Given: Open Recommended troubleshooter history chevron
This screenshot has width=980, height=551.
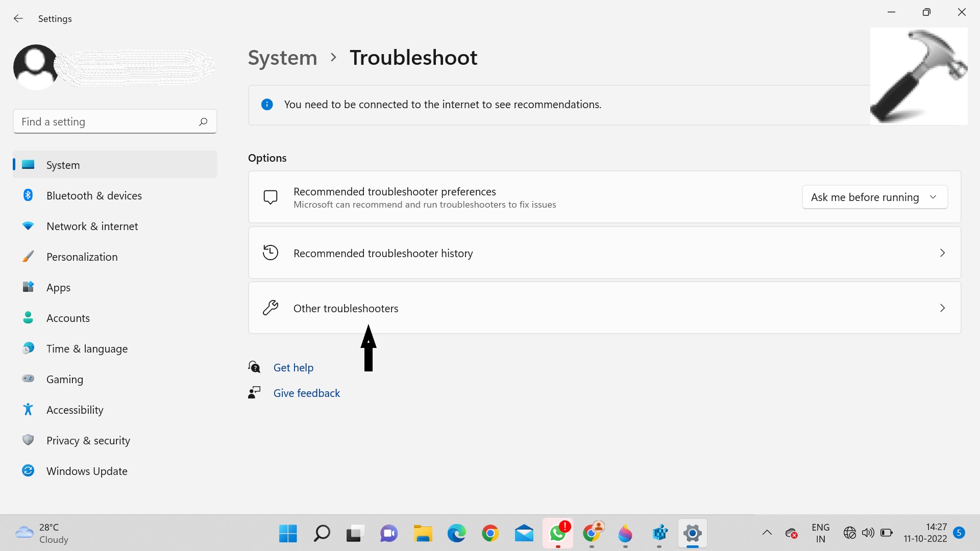Looking at the screenshot, I should point(942,253).
